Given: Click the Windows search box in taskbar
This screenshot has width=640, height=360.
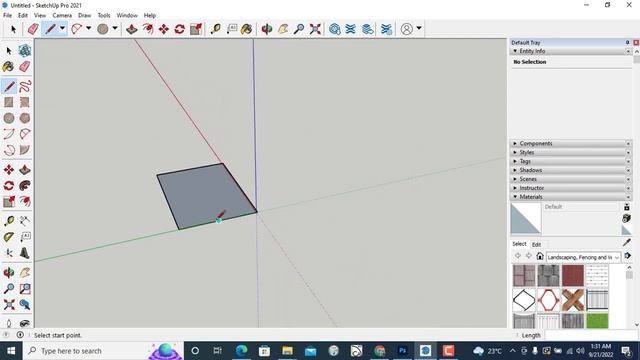Looking at the screenshot, I should (103, 351).
